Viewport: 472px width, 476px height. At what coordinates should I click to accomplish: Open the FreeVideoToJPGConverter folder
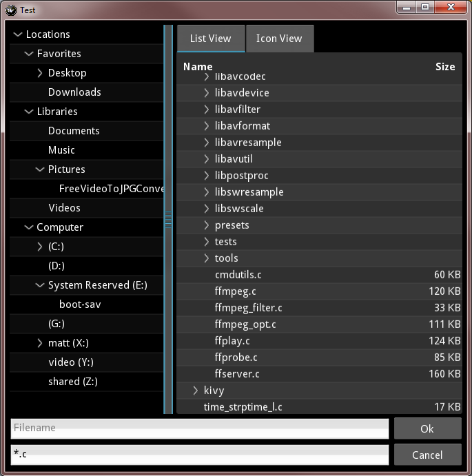(112, 189)
